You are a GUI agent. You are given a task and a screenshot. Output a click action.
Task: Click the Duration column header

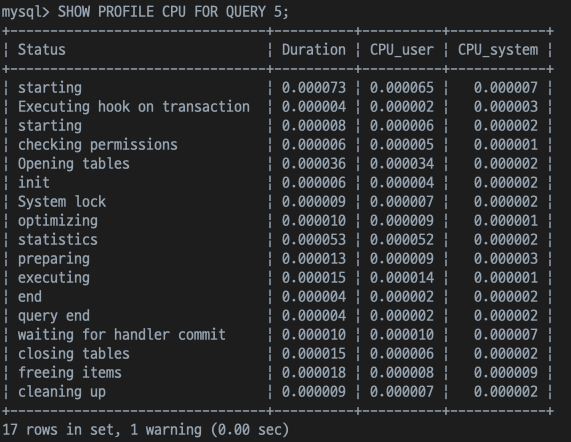[314, 50]
